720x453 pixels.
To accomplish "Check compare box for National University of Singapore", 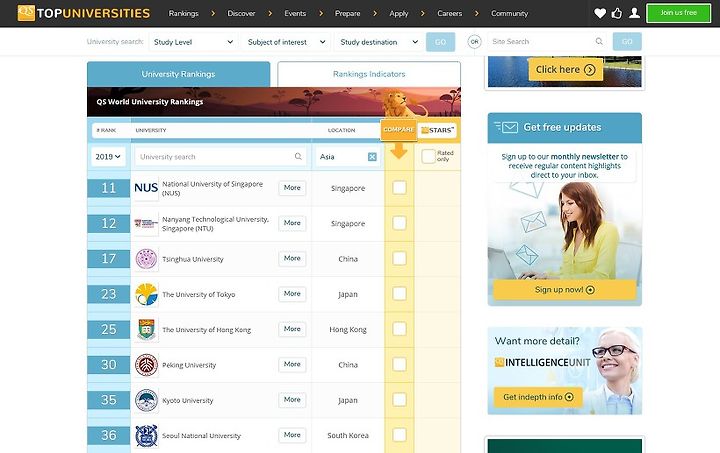I will click(x=399, y=187).
